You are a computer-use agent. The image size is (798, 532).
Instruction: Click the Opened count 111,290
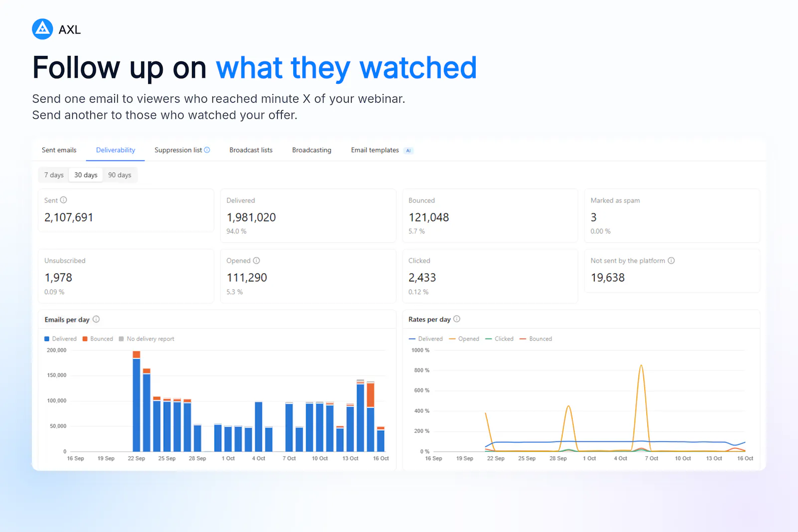tap(247, 278)
